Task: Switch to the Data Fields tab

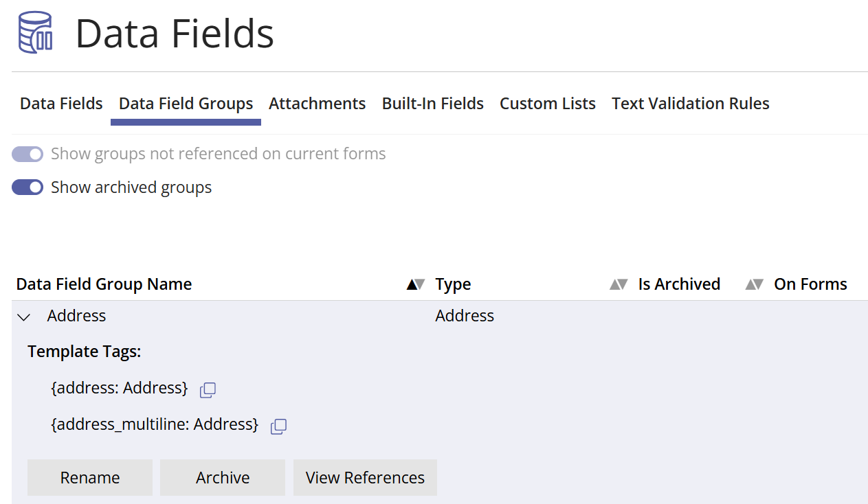Action: (61, 104)
